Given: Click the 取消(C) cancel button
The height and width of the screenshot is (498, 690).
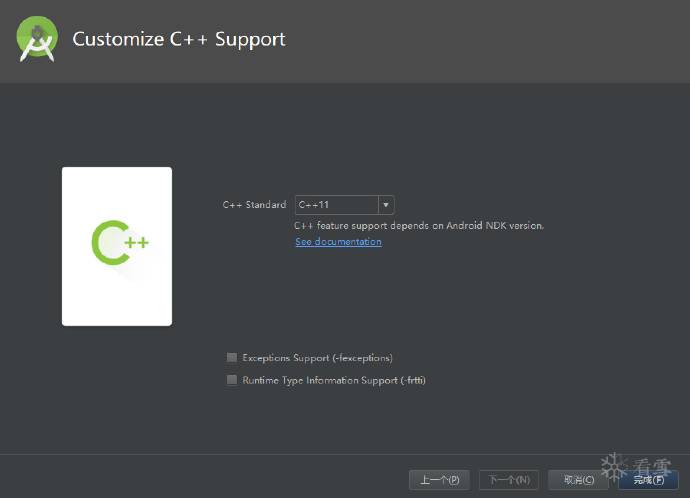Looking at the screenshot, I should tap(579, 480).
